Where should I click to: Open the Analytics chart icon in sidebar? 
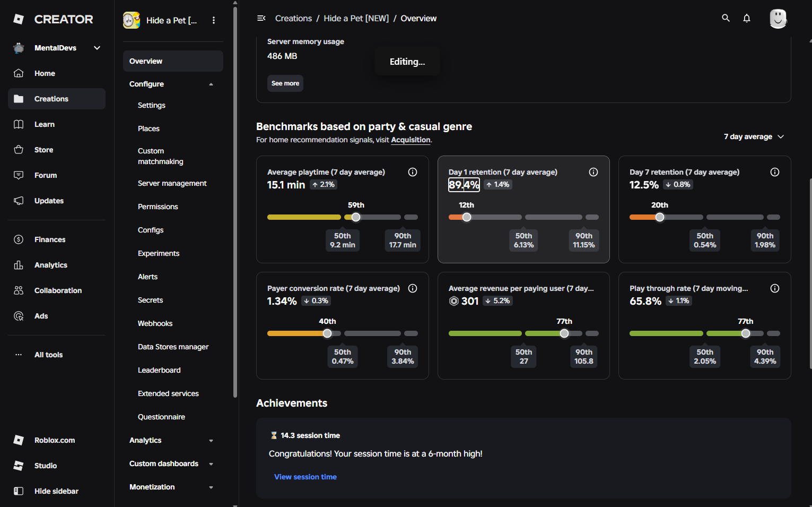[19, 265]
